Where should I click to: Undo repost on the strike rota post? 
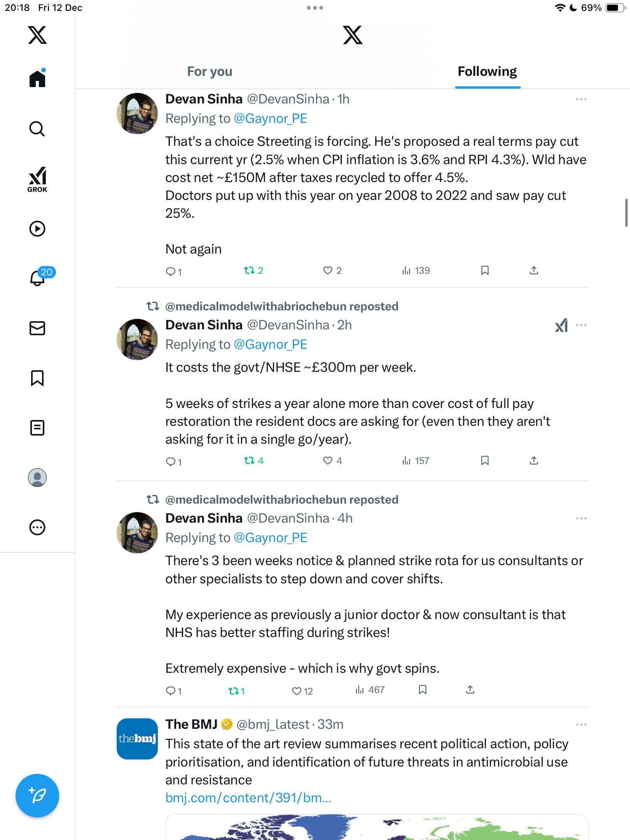click(x=234, y=691)
